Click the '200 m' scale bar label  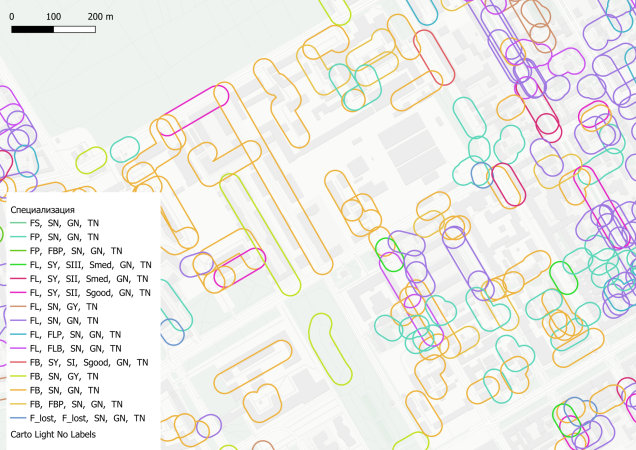pyautogui.click(x=102, y=17)
